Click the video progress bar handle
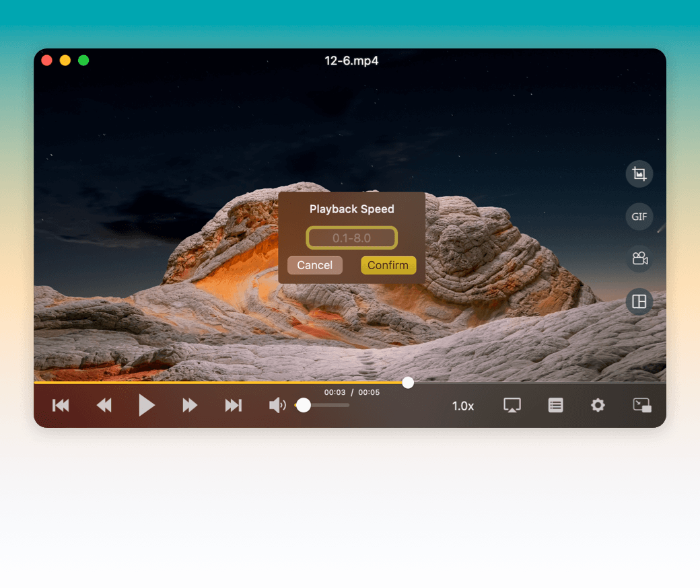700x588 pixels. [408, 383]
